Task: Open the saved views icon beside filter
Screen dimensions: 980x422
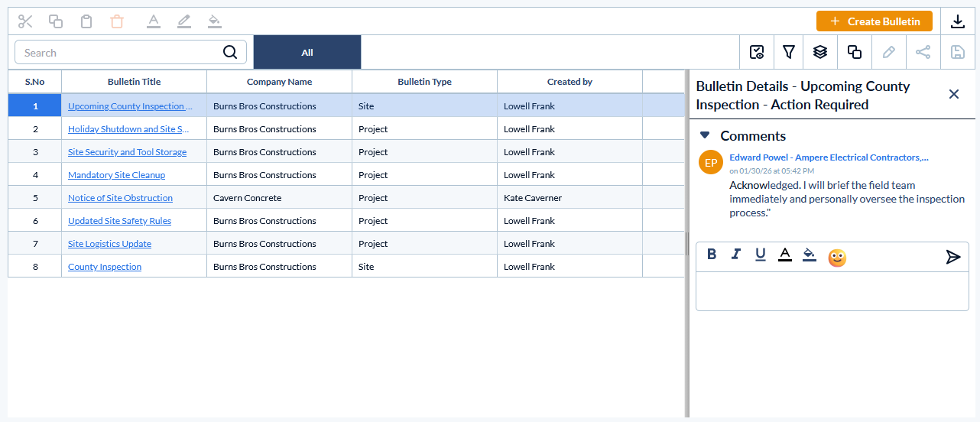Action: pyautogui.click(x=757, y=52)
